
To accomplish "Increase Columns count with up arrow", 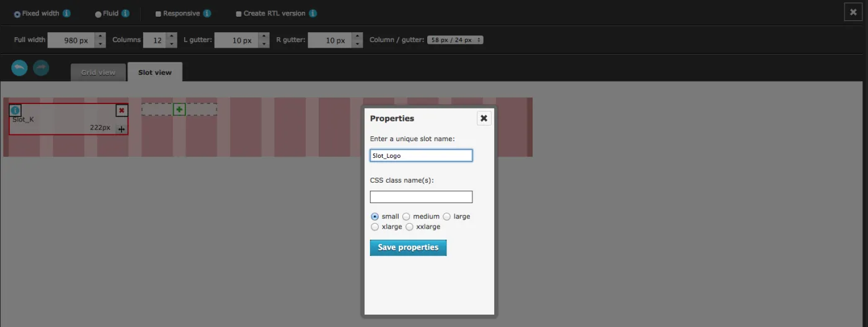I will [x=170, y=36].
